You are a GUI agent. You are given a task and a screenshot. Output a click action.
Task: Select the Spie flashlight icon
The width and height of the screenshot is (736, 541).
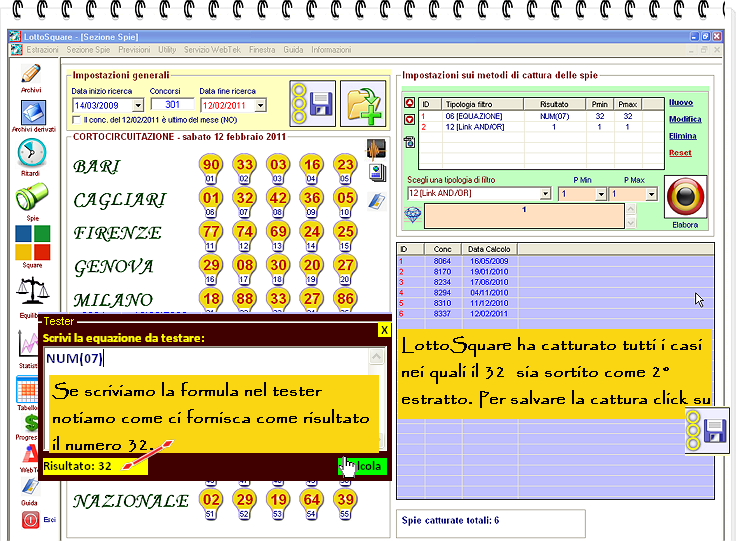click(x=31, y=196)
